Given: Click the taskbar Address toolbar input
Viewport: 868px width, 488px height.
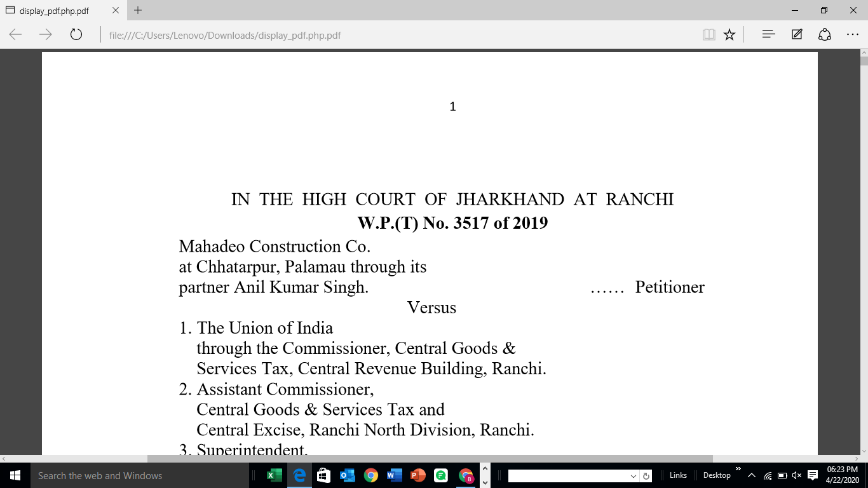Looking at the screenshot, I should click(x=569, y=476).
